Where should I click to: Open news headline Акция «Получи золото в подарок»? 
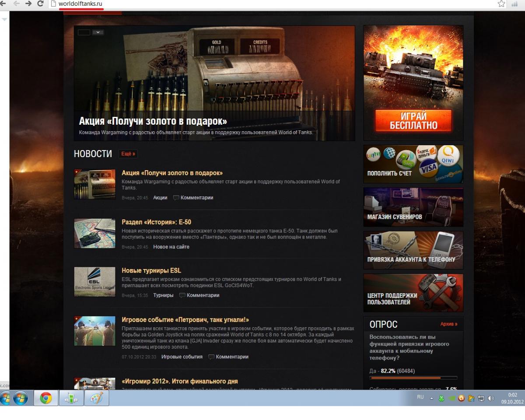172,173
